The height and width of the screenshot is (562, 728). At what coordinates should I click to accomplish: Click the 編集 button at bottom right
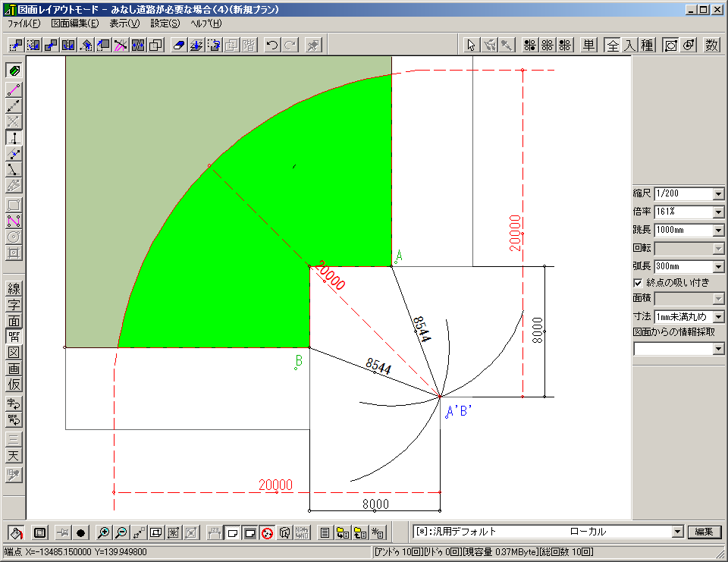(x=704, y=532)
